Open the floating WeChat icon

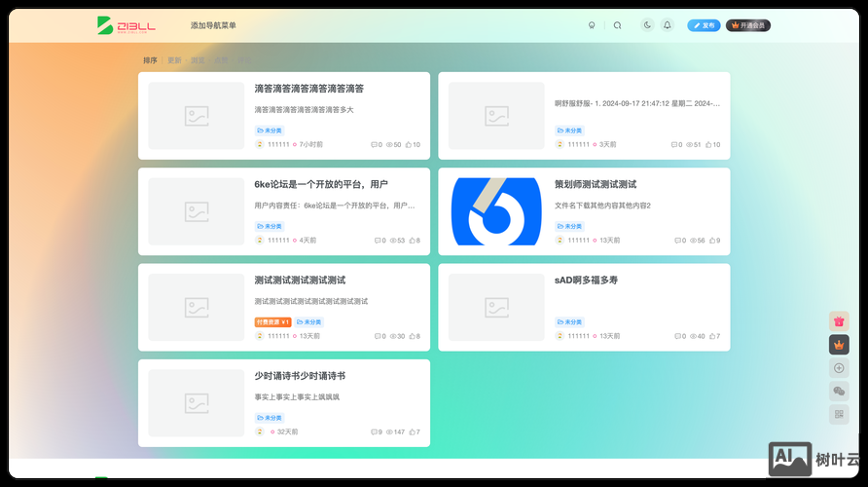(839, 392)
